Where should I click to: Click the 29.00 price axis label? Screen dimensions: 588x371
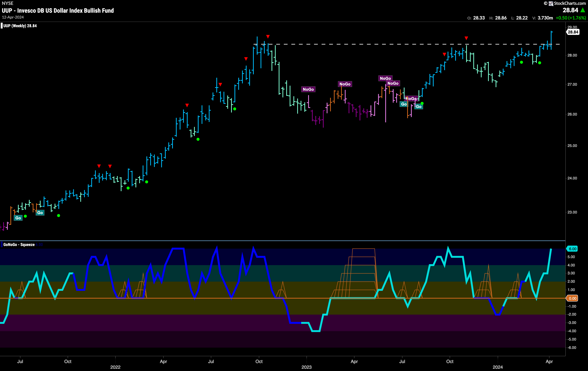[572, 27]
